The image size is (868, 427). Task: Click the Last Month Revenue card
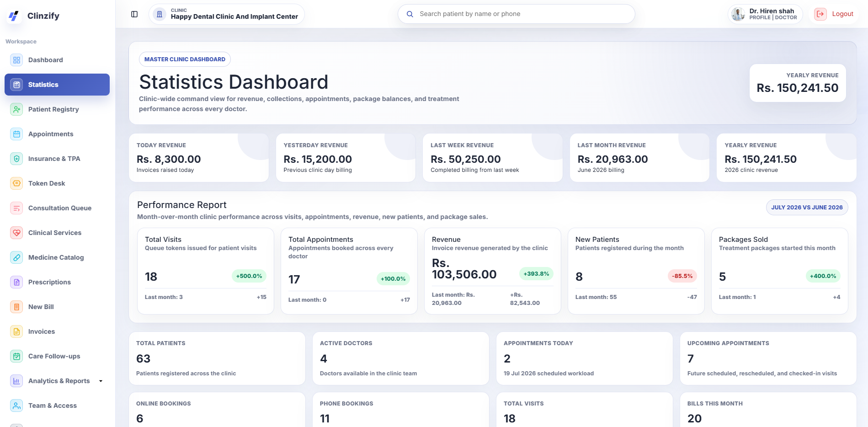[x=639, y=158]
